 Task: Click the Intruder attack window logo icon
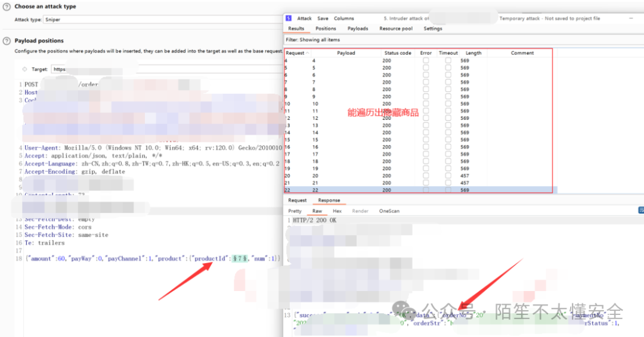pyautogui.click(x=289, y=18)
